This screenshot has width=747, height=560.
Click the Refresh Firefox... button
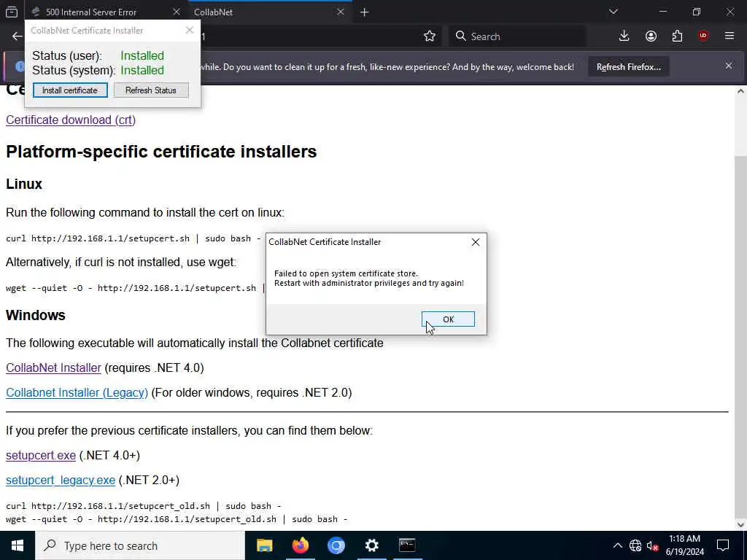628,66
